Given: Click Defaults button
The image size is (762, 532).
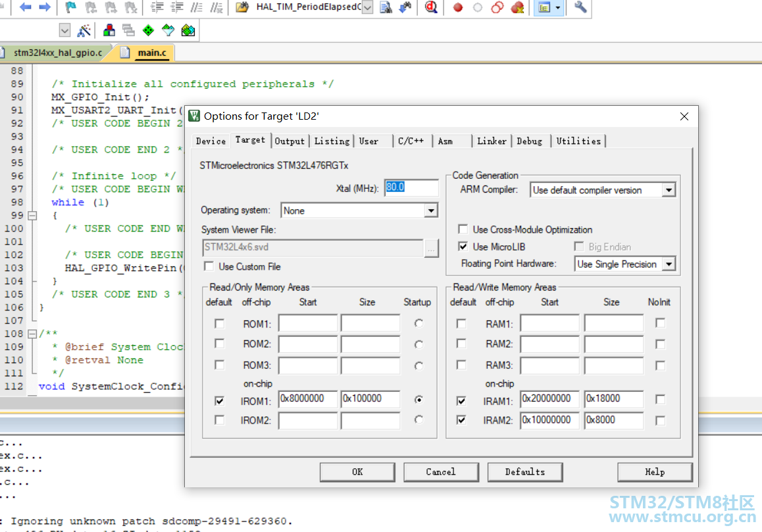Looking at the screenshot, I should pyautogui.click(x=525, y=472).
